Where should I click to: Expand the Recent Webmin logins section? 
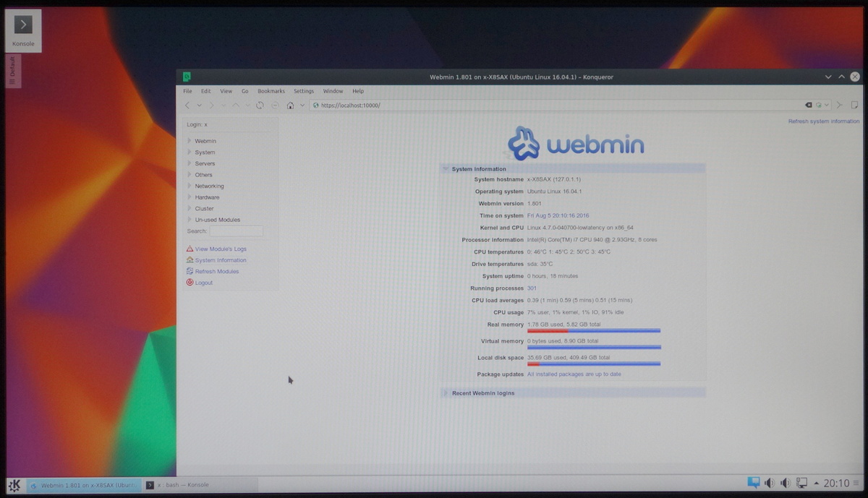[x=446, y=393]
